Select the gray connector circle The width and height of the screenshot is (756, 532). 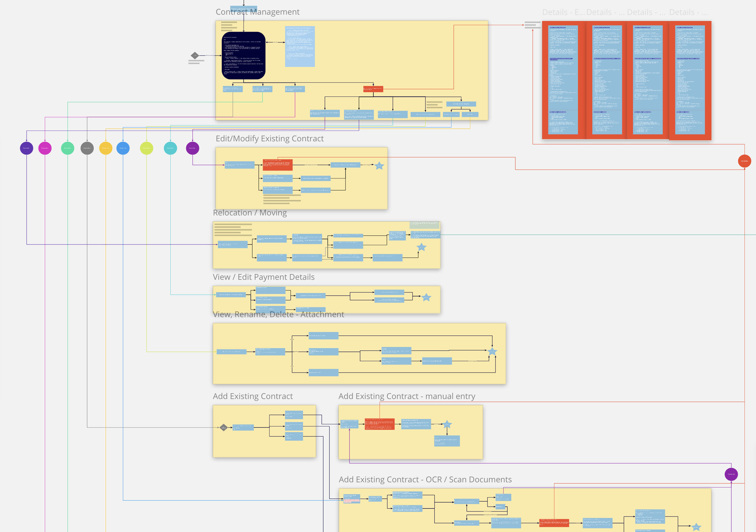(87, 148)
